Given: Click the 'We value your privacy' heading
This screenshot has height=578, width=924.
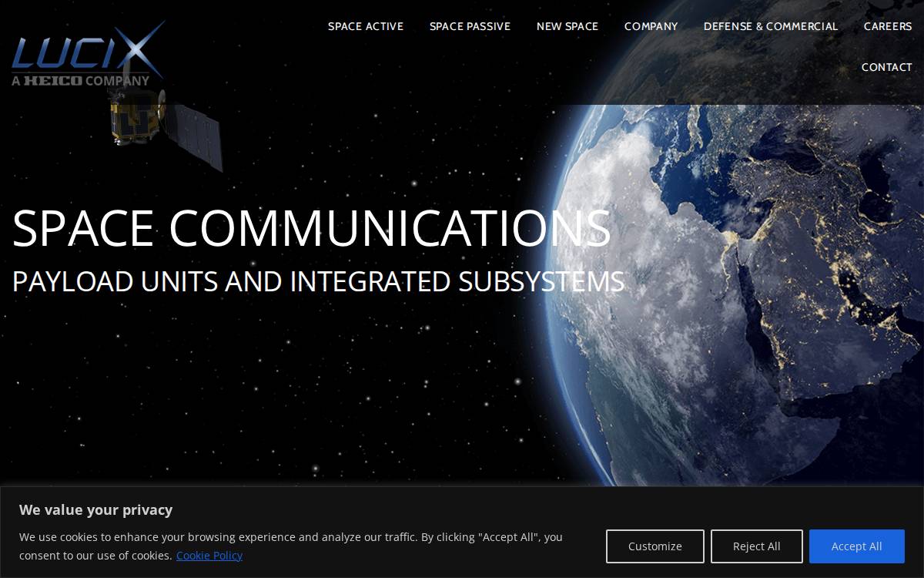Looking at the screenshot, I should coord(96,509).
